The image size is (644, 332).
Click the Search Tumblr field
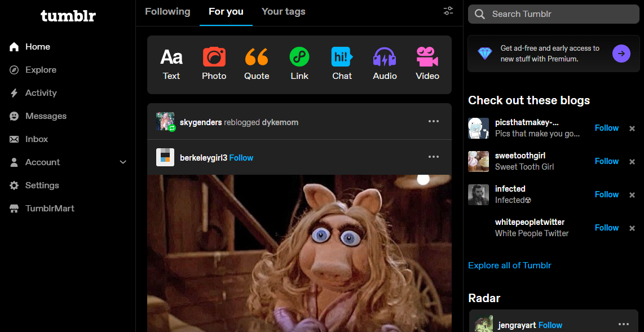(553, 14)
